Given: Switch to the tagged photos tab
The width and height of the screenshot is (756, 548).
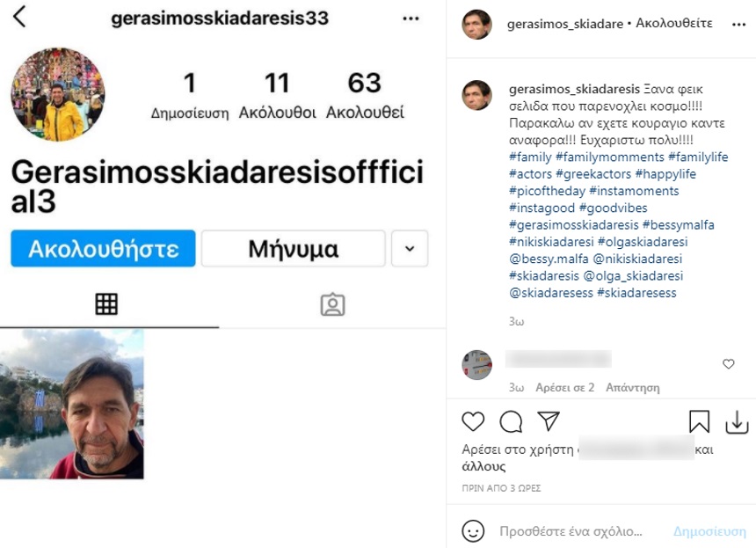Looking at the screenshot, I should point(332,304).
